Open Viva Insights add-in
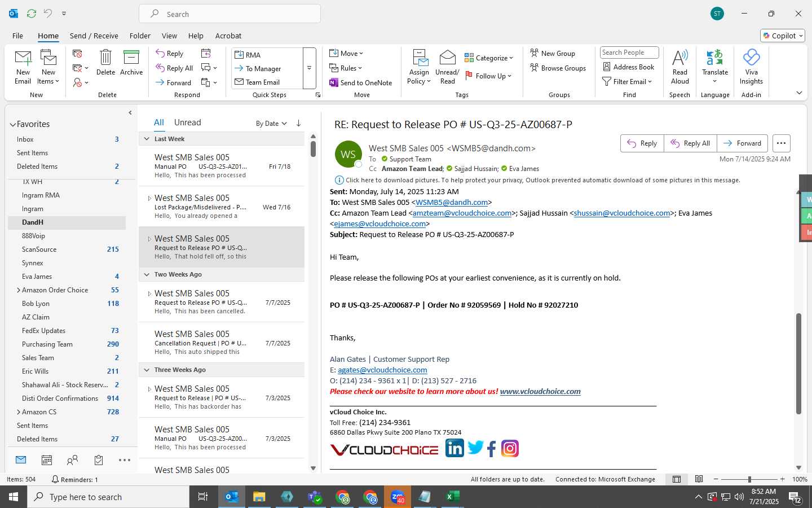The image size is (812, 508). [751, 67]
